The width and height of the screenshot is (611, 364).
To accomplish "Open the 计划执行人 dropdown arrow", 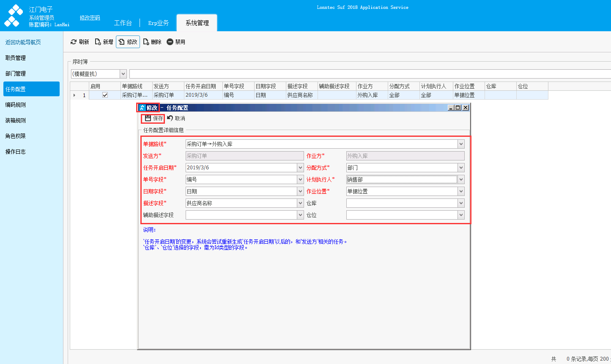I will (x=461, y=179).
